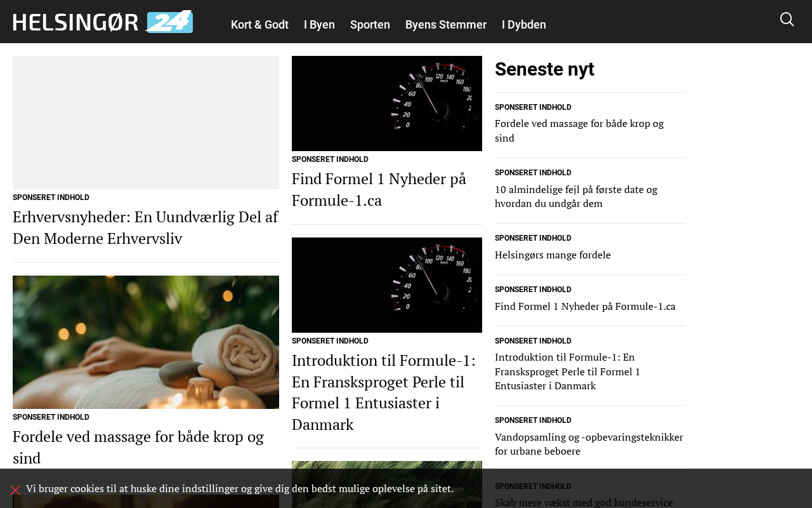Open the Seneste nyt link 'Find Formel 1 Nyheder på Formule-1.ca'
The height and width of the screenshot is (508, 812).
click(x=585, y=306)
